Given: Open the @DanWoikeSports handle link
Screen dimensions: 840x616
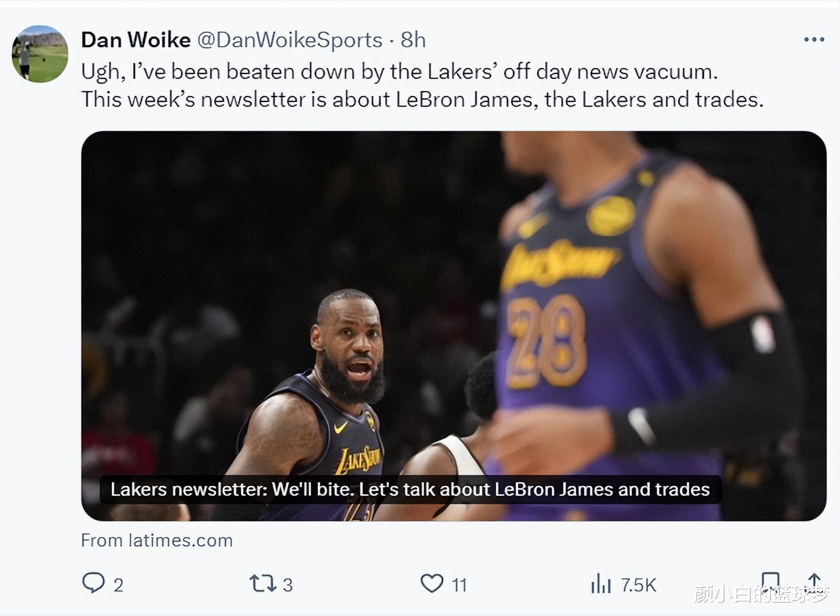Looking at the screenshot, I should coord(290,40).
